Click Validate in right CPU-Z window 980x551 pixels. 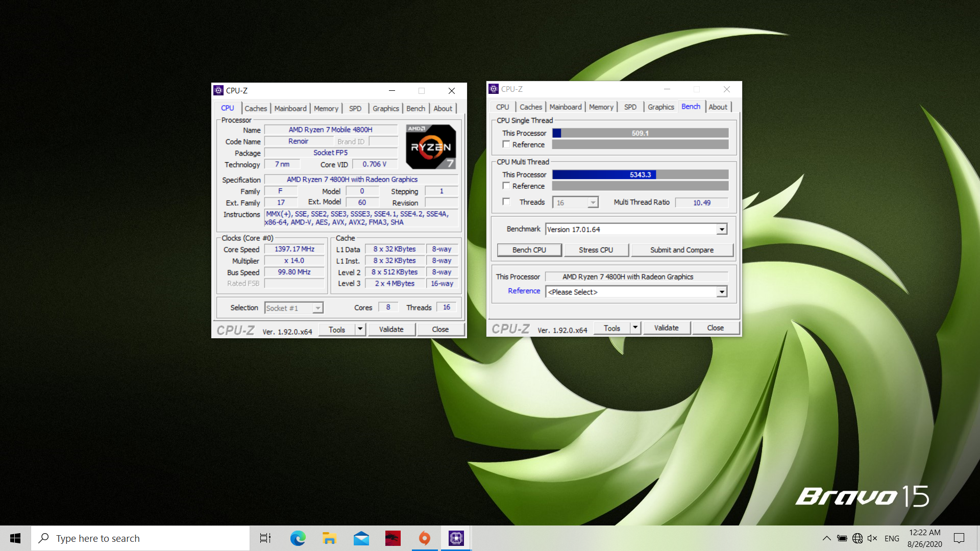coord(666,328)
